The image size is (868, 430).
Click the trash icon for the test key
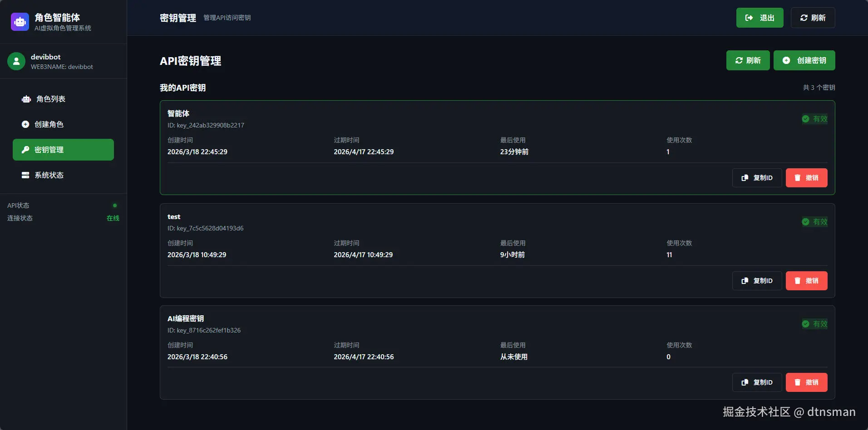797,281
